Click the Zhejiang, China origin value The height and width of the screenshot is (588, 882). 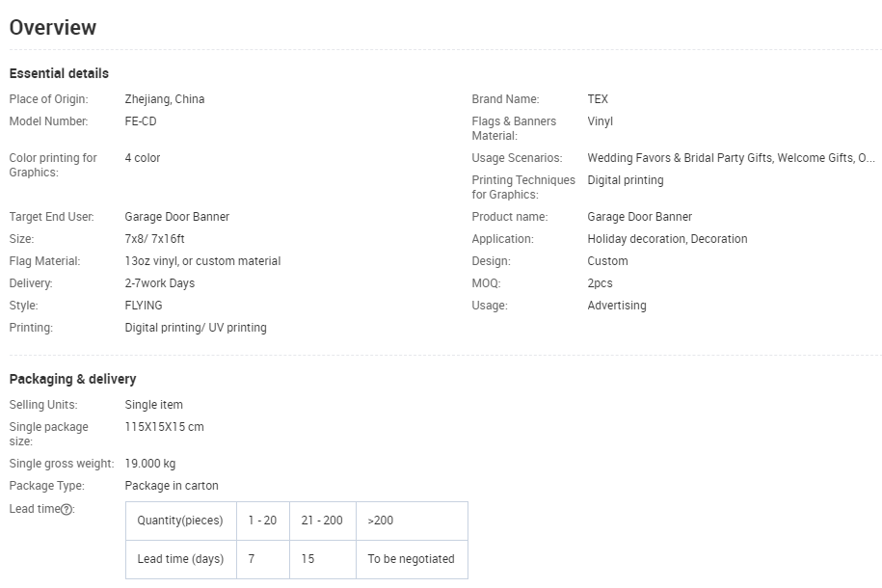[x=164, y=99]
